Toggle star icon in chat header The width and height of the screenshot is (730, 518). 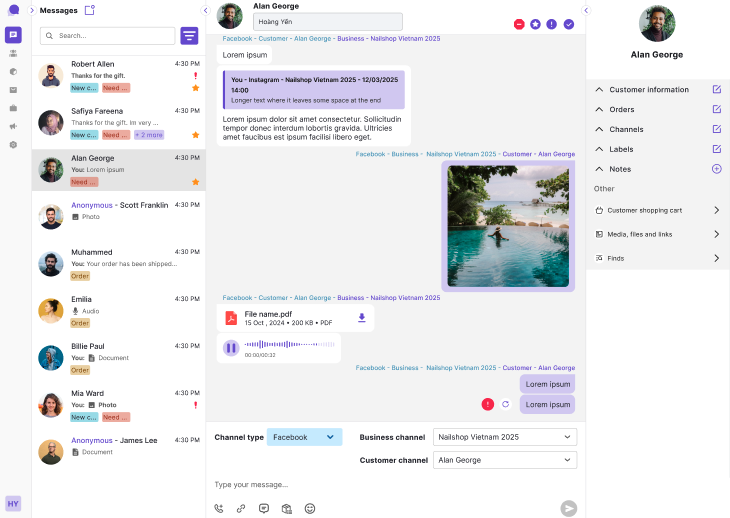click(x=535, y=24)
